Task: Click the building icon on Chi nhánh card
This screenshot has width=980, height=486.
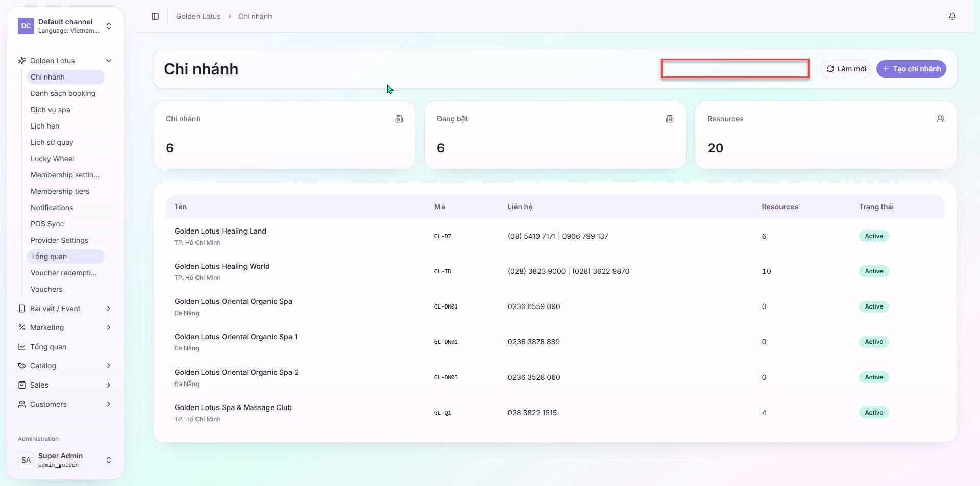Action: (399, 119)
